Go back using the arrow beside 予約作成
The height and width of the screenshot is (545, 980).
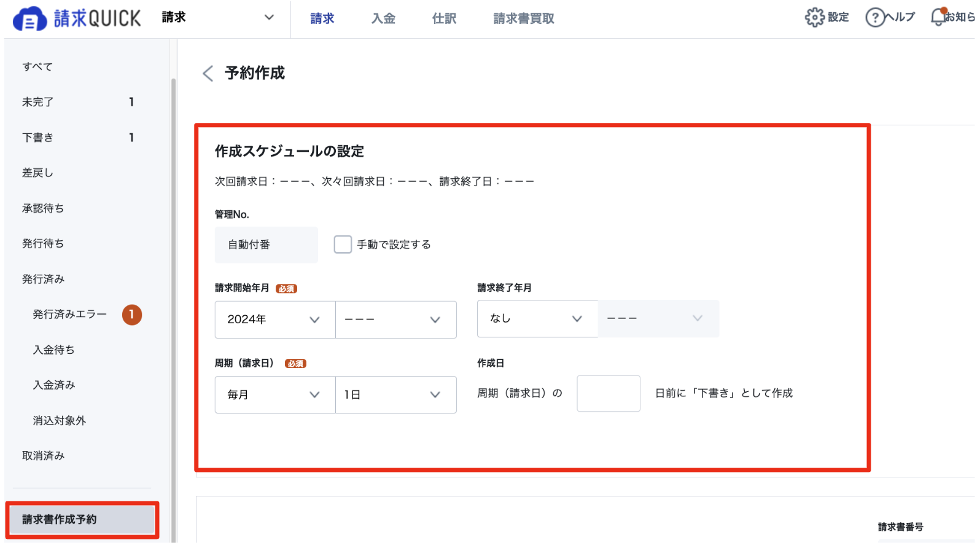coord(208,74)
